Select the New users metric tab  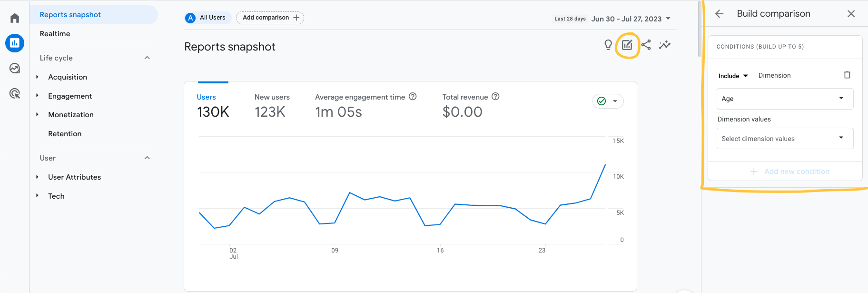272,105
